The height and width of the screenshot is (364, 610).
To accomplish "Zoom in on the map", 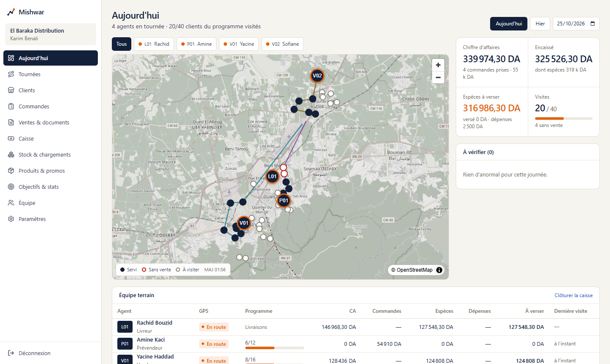I will (x=438, y=65).
